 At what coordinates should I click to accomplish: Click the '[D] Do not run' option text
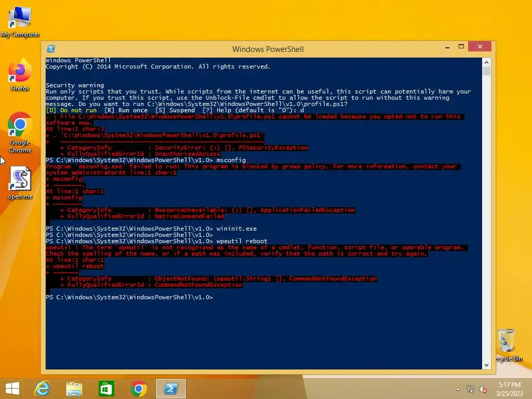tap(71, 110)
